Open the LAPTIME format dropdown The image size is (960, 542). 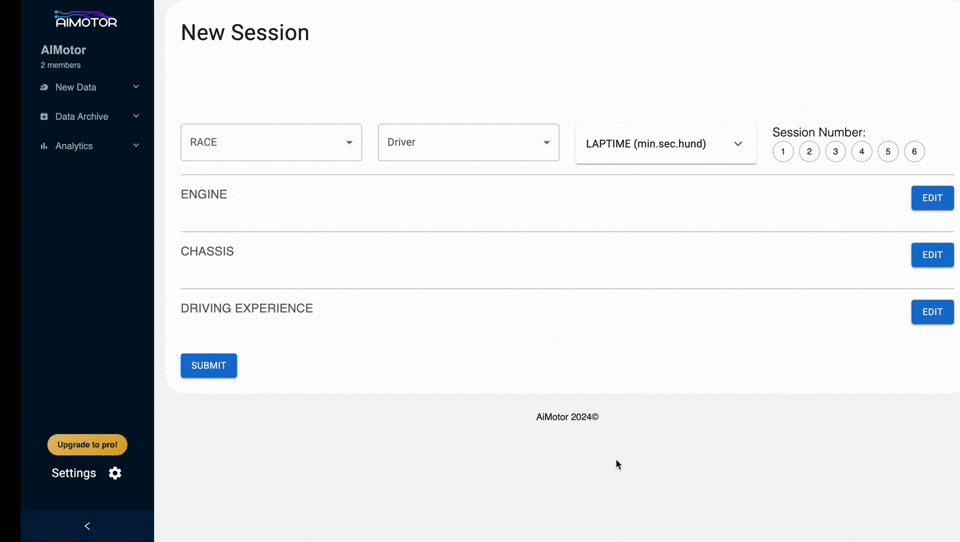click(665, 144)
